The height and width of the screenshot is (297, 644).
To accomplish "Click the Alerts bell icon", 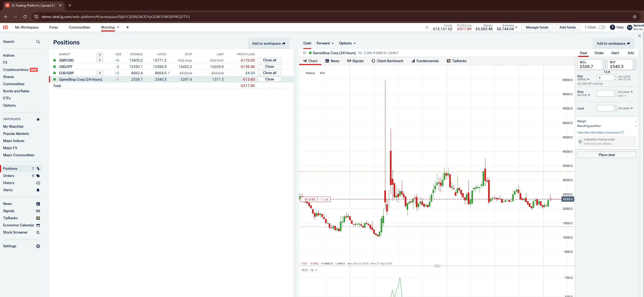I will (38, 190).
